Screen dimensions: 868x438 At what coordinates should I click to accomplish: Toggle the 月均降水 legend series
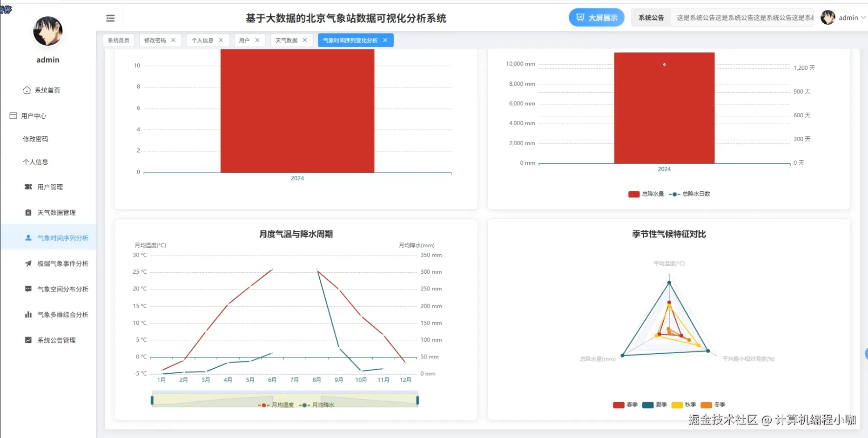coord(316,405)
